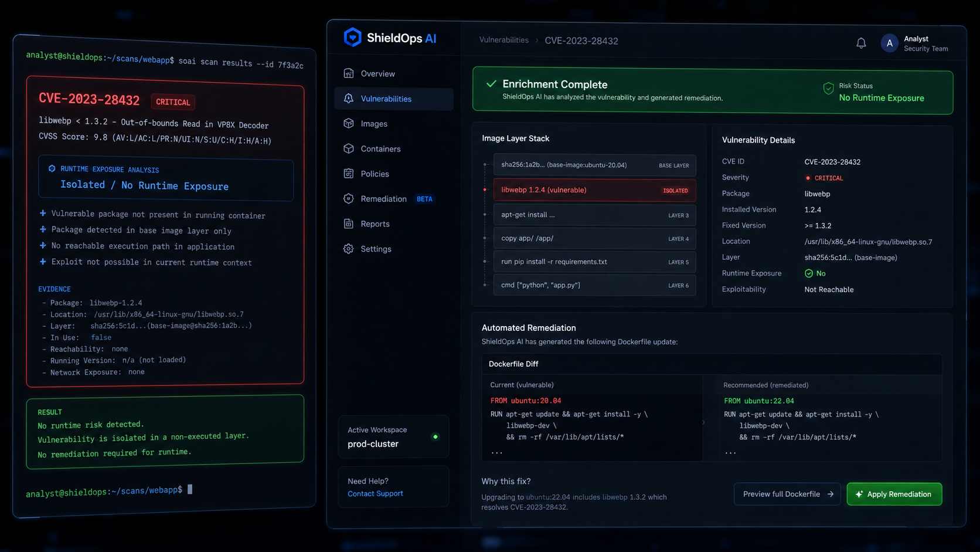Click the ISOLATED badge on libwebp layer

(x=675, y=191)
